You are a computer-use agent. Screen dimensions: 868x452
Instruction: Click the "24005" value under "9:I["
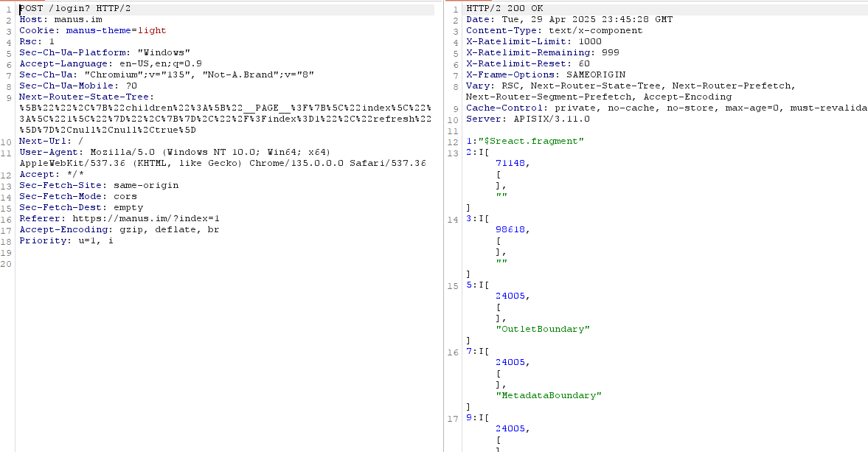(510, 428)
